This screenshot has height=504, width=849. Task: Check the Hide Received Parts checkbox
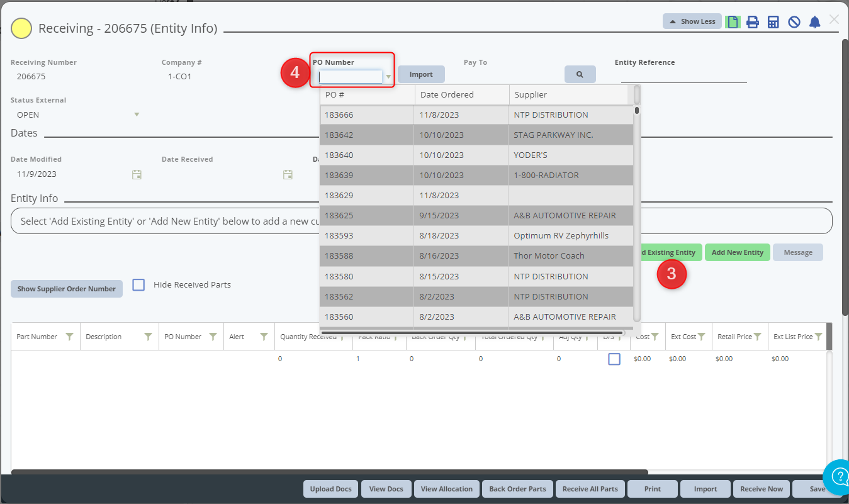[139, 285]
